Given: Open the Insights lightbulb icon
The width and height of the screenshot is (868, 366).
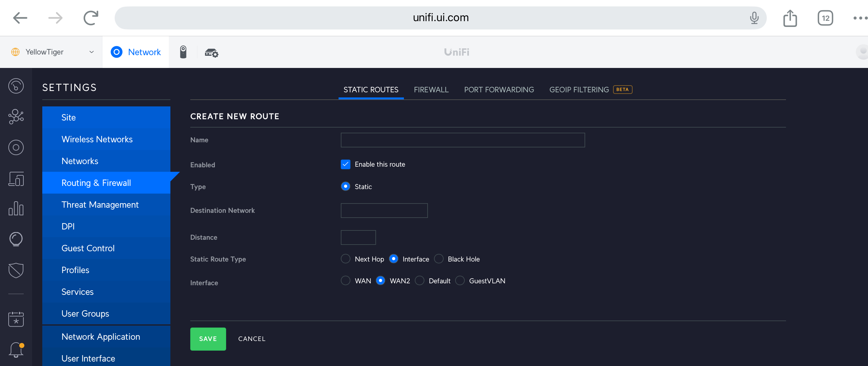Looking at the screenshot, I should tap(16, 239).
